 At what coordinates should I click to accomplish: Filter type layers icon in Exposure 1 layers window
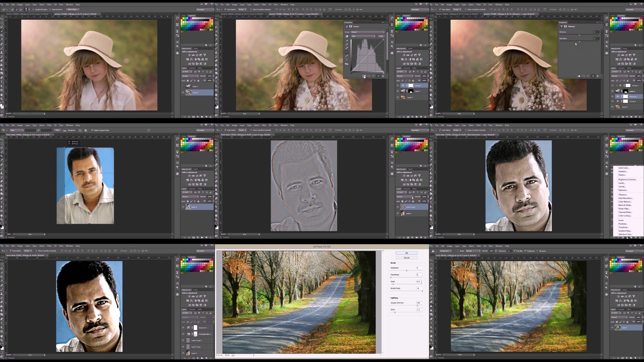click(x=203, y=313)
